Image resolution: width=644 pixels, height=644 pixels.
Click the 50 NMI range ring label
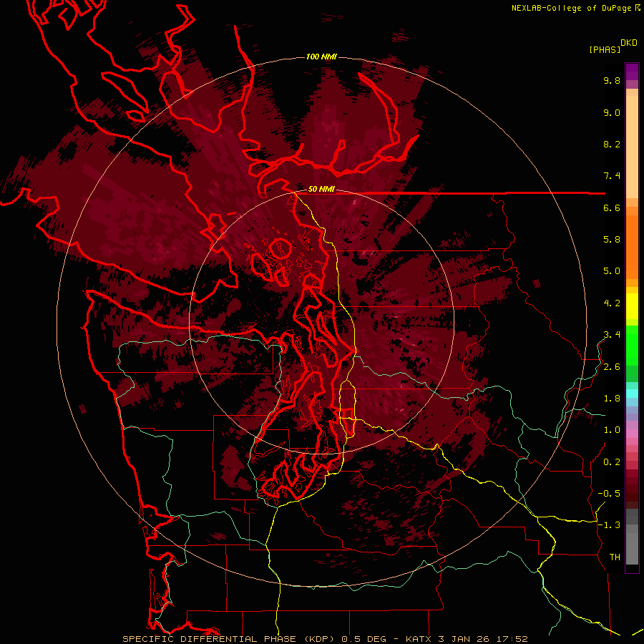pyautogui.click(x=321, y=190)
